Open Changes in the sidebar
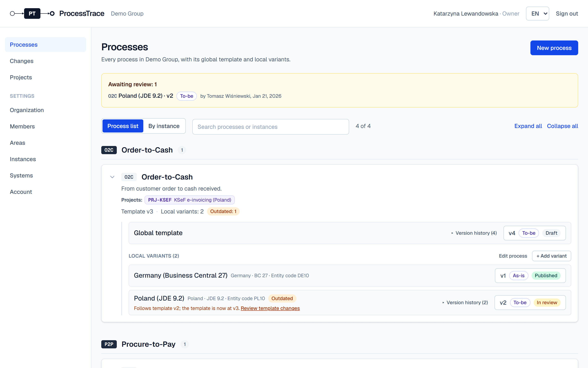588x368 pixels. [46, 61]
